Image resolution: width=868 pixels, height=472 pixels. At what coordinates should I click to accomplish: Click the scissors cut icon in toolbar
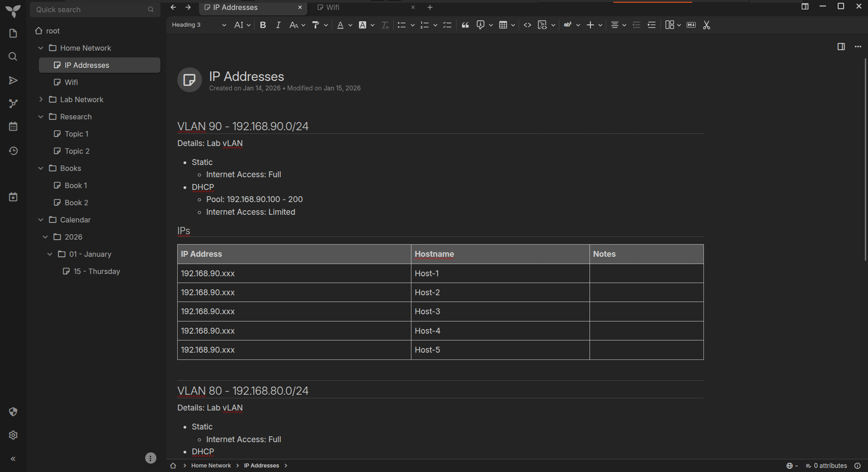tap(707, 25)
